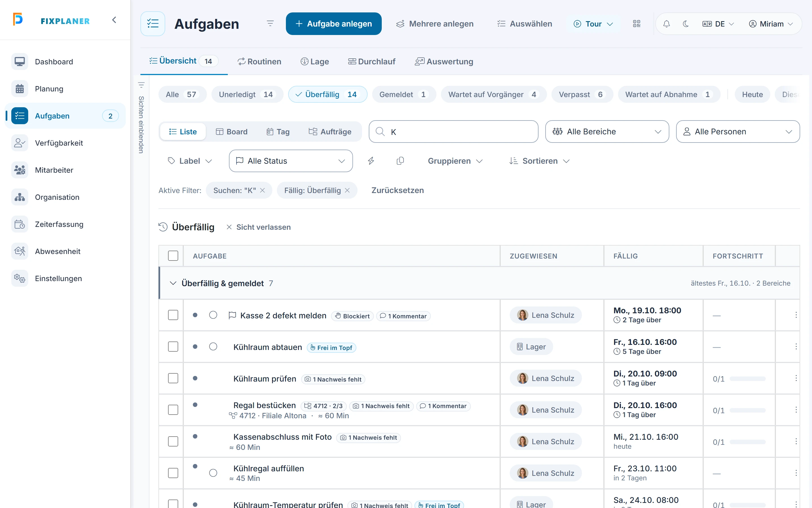The image size is (812, 508).
Task: Select checkbox for Regal bestücken
Action: 173,410
